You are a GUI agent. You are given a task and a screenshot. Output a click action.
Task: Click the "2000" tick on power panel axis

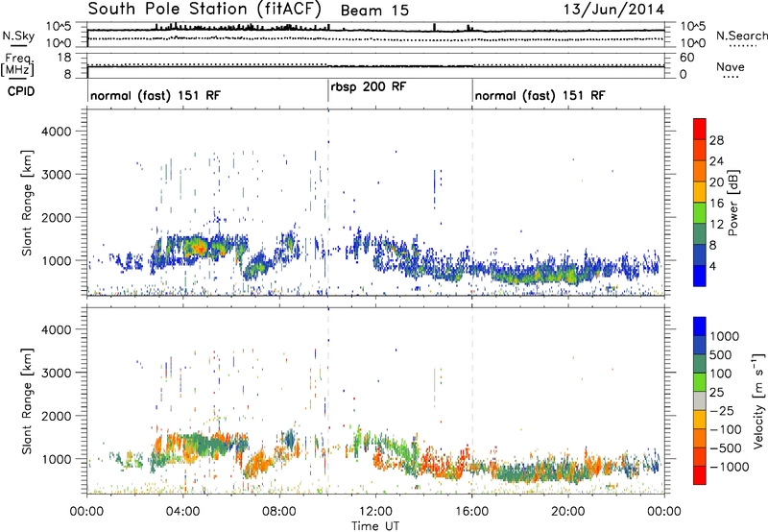tap(57, 217)
